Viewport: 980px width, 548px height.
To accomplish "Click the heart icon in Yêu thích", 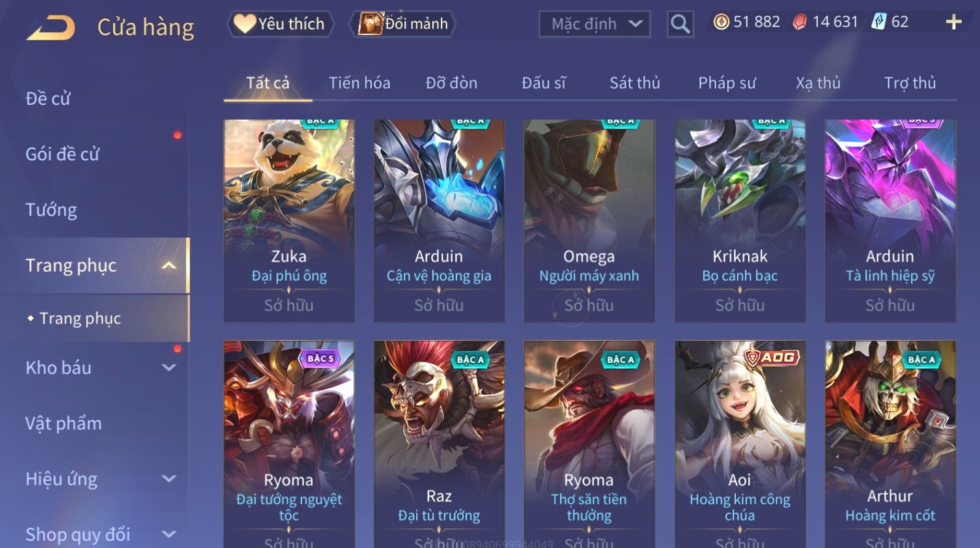I will click(x=244, y=23).
